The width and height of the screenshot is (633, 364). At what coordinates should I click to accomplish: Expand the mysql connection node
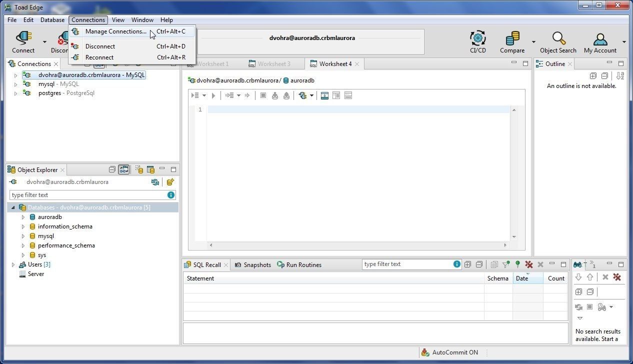(x=15, y=84)
